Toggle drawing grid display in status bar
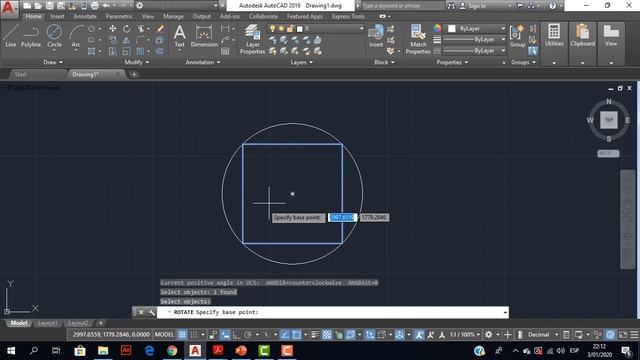Viewport: 640px width, 360px height. [x=182, y=335]
